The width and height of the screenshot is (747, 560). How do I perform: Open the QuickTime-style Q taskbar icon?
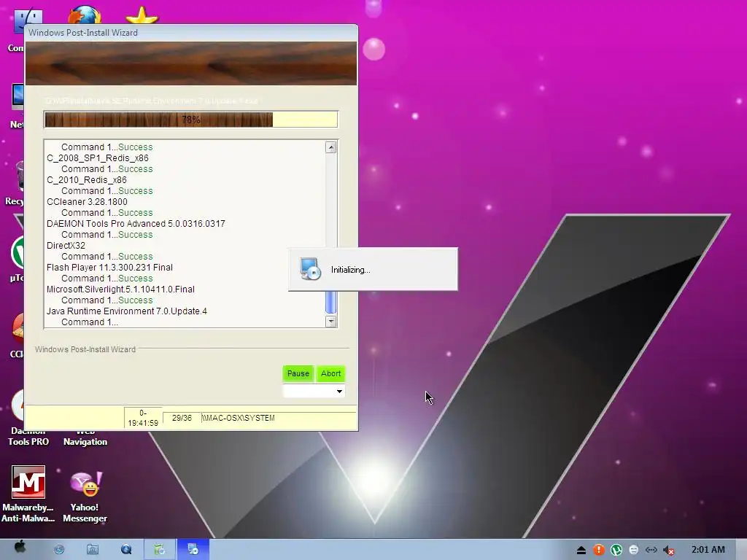(126, 550)
